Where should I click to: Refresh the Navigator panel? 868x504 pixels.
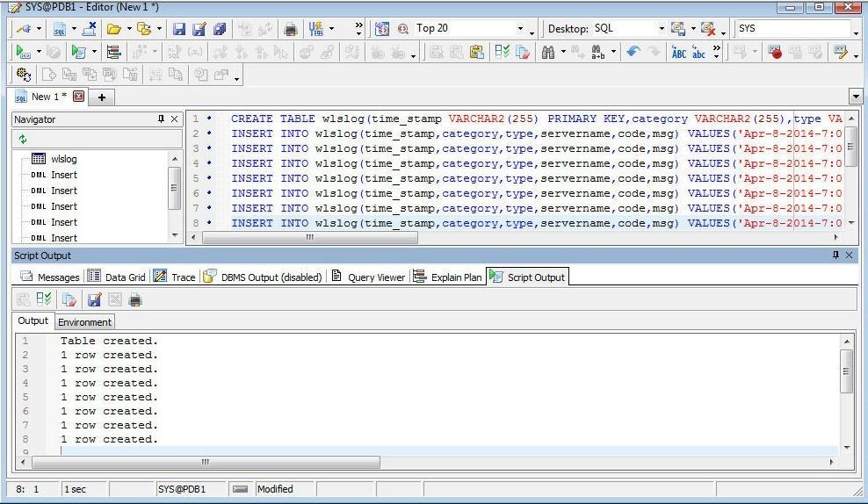point(23,139)
